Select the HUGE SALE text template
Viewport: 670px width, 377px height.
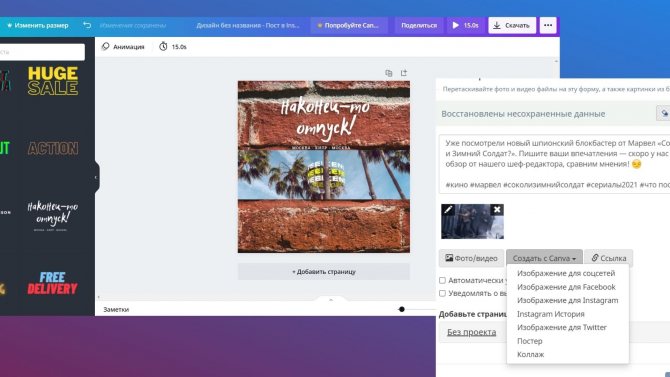tap(53, 80)
